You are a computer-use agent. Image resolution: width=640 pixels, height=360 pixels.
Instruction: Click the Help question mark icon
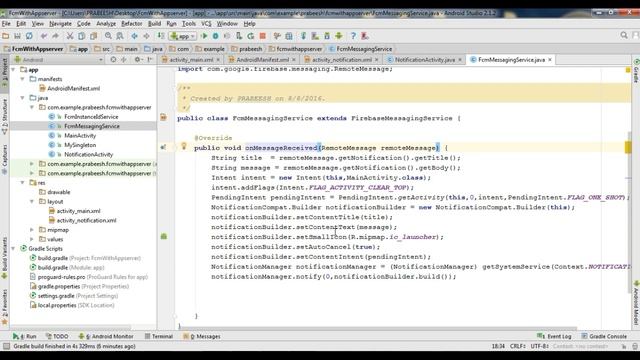pos(353,36)
